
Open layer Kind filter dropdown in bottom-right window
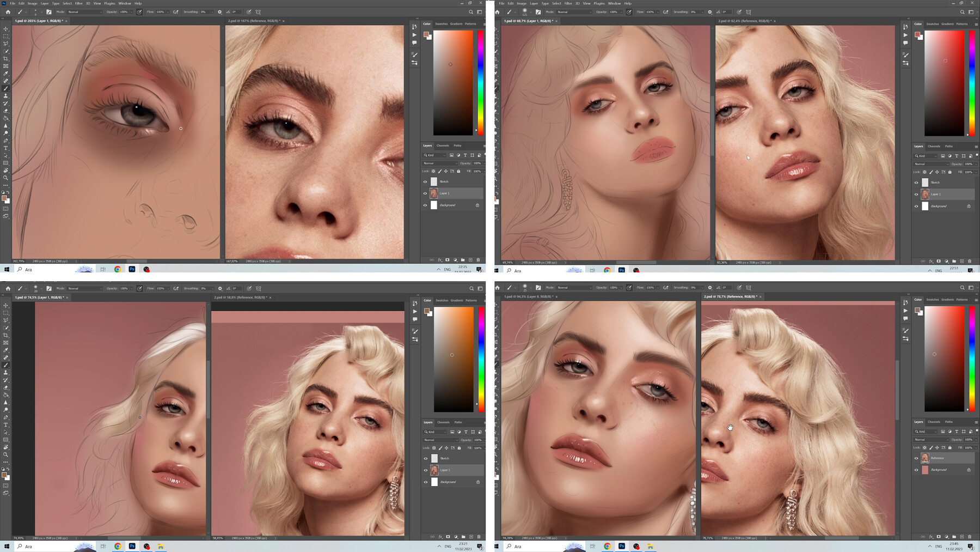tap(926, 432)
